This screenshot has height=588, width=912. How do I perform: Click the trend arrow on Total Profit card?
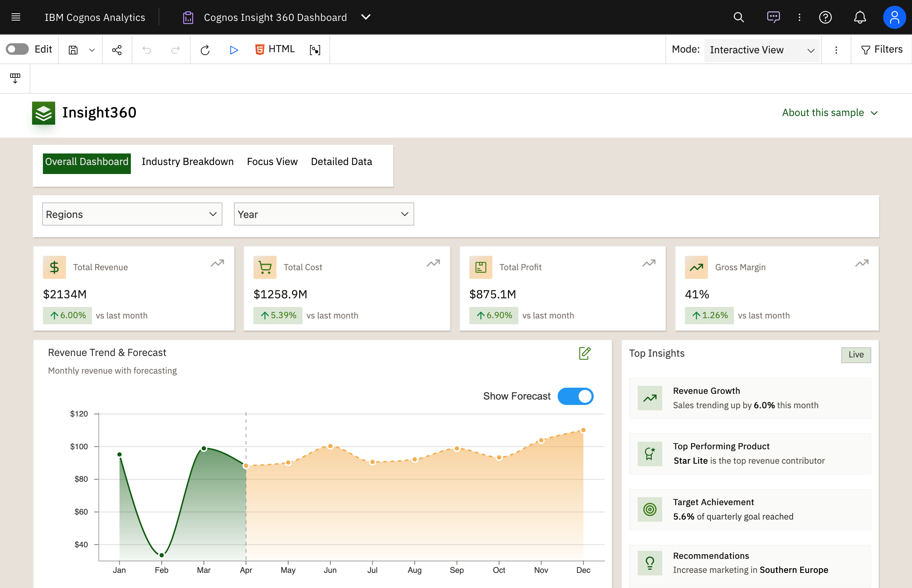(x=648, y=263)
